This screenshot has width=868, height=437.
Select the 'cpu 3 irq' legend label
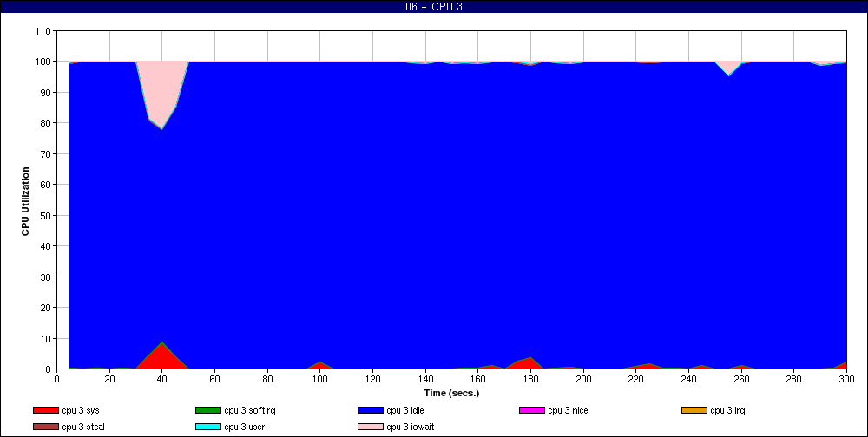(x=727, y=410)
